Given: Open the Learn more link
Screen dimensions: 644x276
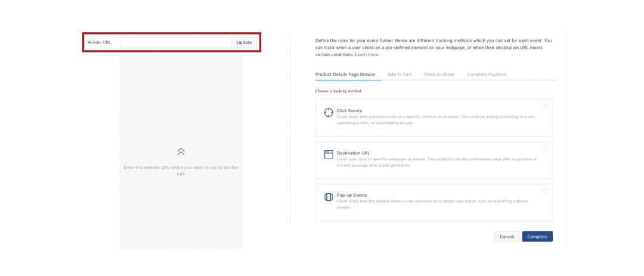Looking at the screenshot, I should (367, 55).
